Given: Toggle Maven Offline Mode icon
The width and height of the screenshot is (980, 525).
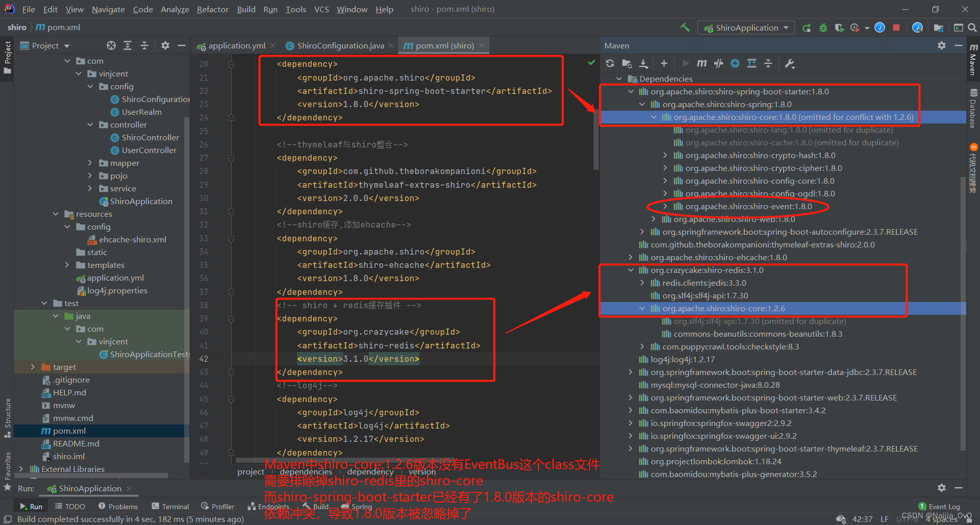Looking at the screenshot, I should tap(719, 63).
